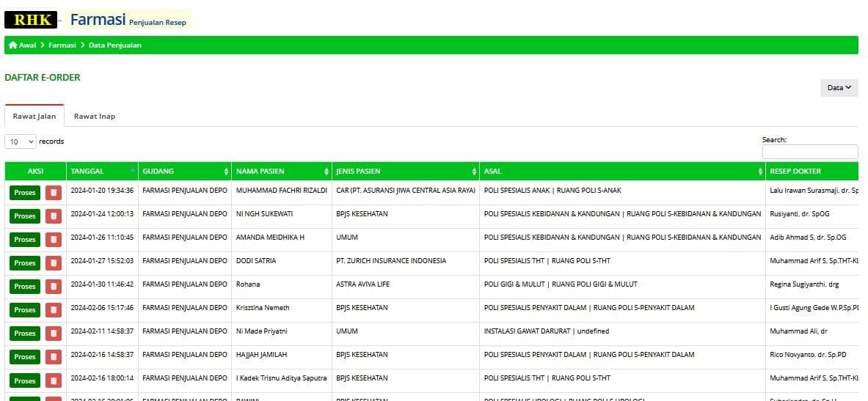The width and height of the screenshot is (868, 401).
Task: Open the records per page dropdown
Action: pyautogui.click(x=21, y=141)
